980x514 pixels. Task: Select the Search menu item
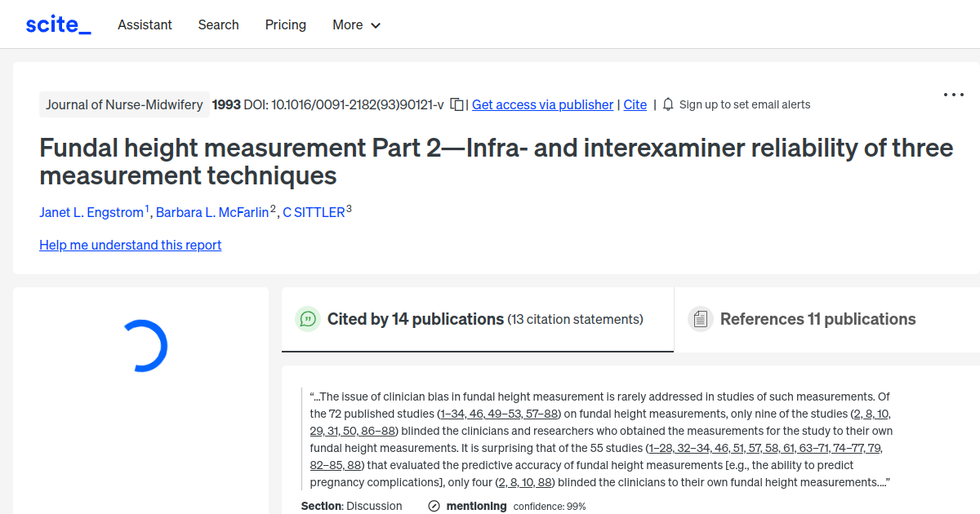coord(218,25)
